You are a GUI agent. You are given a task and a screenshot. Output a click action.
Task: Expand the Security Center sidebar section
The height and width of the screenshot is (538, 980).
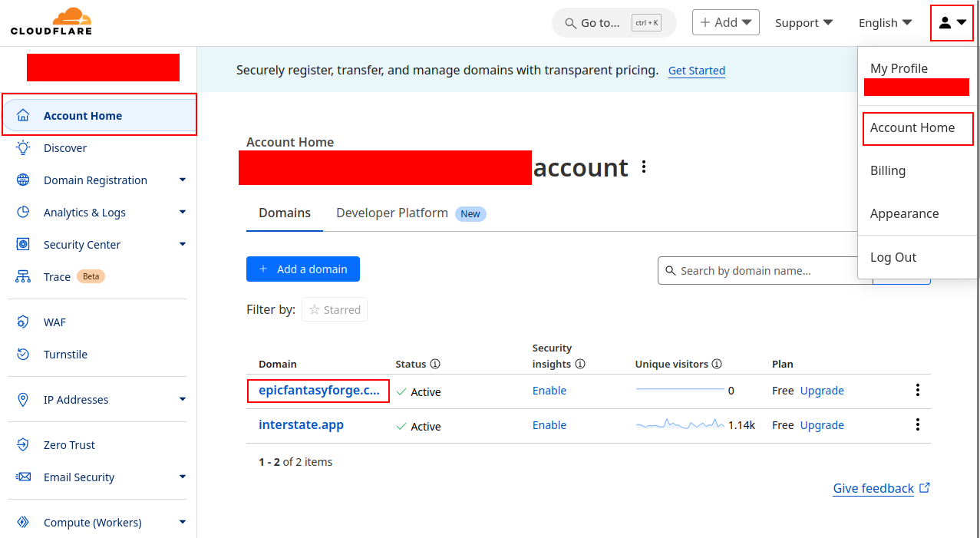pyautogui.click(x=183, y=245)
